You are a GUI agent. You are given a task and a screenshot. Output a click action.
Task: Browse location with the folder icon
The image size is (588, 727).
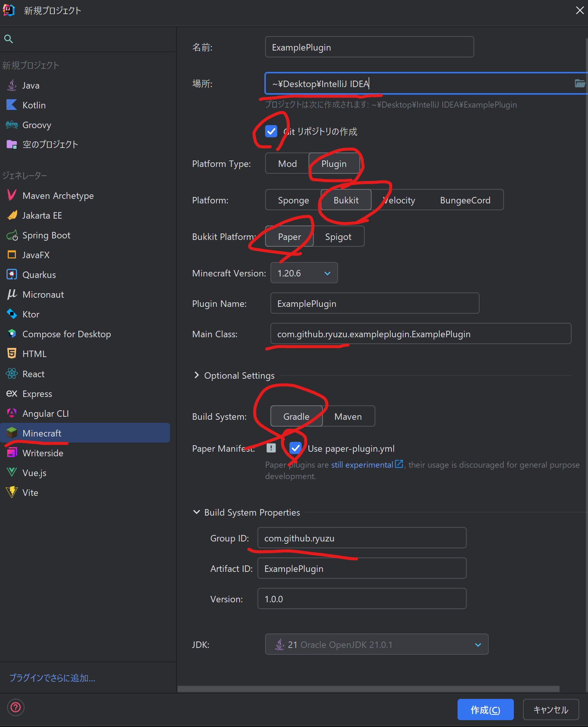(x=580, y=83)
